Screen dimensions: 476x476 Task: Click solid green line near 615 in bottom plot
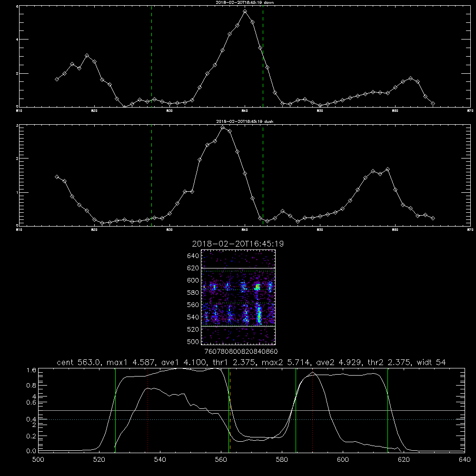pyautogui.click(x=387, y=410)
